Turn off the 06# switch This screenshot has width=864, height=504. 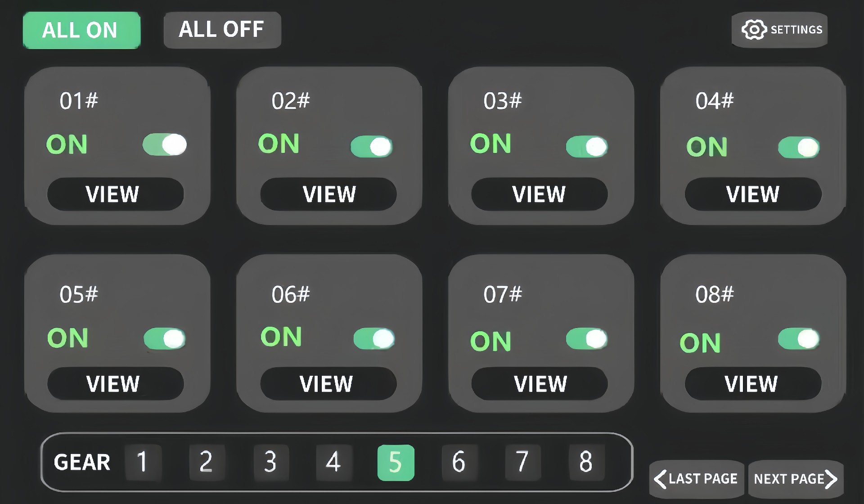374,339
